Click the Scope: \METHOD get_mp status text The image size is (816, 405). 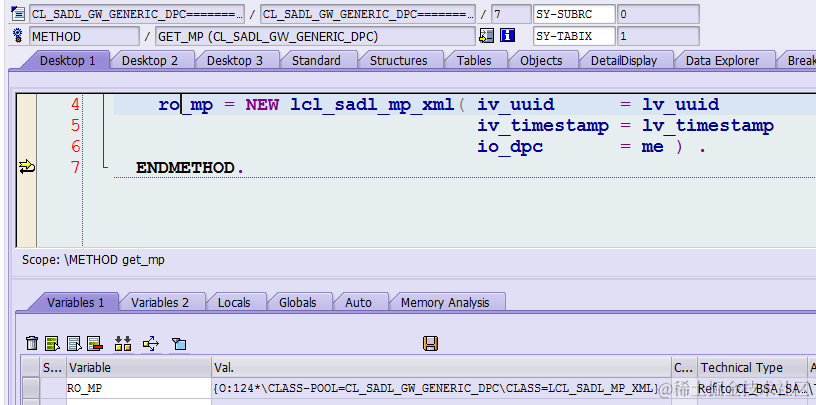point(93,259)
